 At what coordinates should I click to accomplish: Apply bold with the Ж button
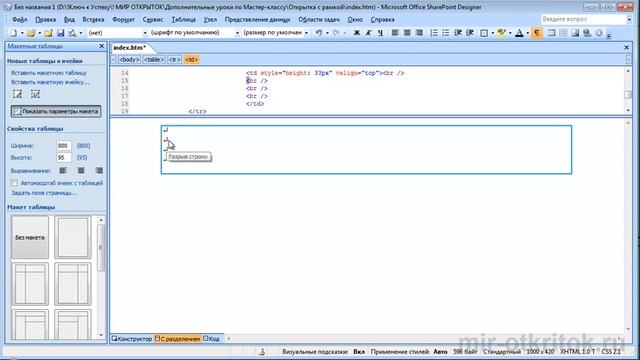tap(357, 33)
